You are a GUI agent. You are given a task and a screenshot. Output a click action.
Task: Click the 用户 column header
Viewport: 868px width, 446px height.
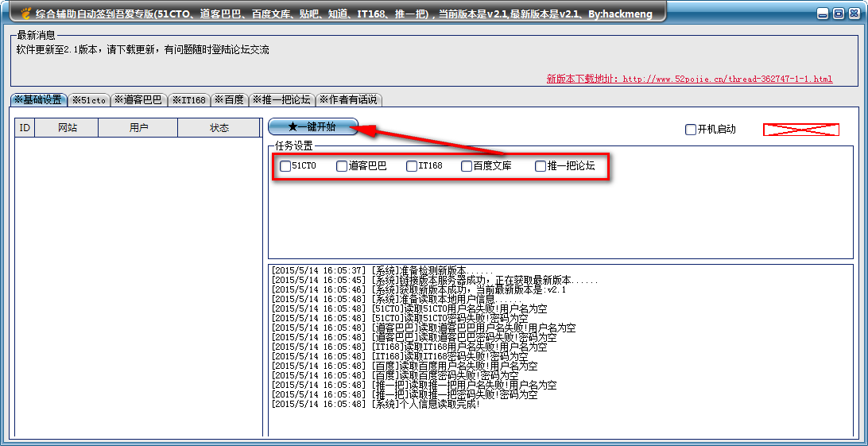138,128
